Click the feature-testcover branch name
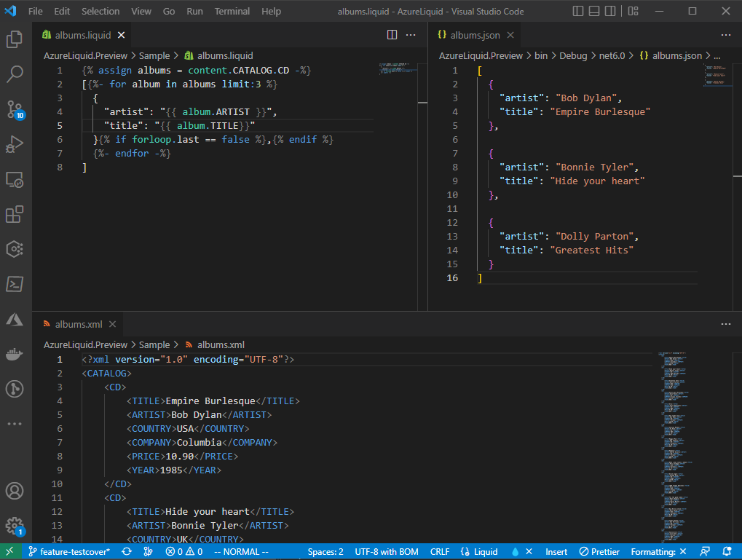 pyautogui.click(x=70, y=551)
